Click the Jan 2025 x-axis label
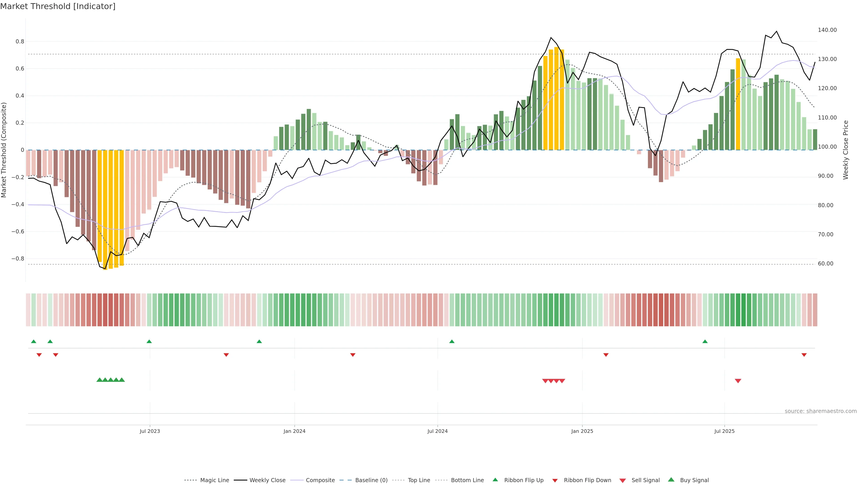Image resolution: width=868 pixels, height=488 pixels. tap(582, 431)
